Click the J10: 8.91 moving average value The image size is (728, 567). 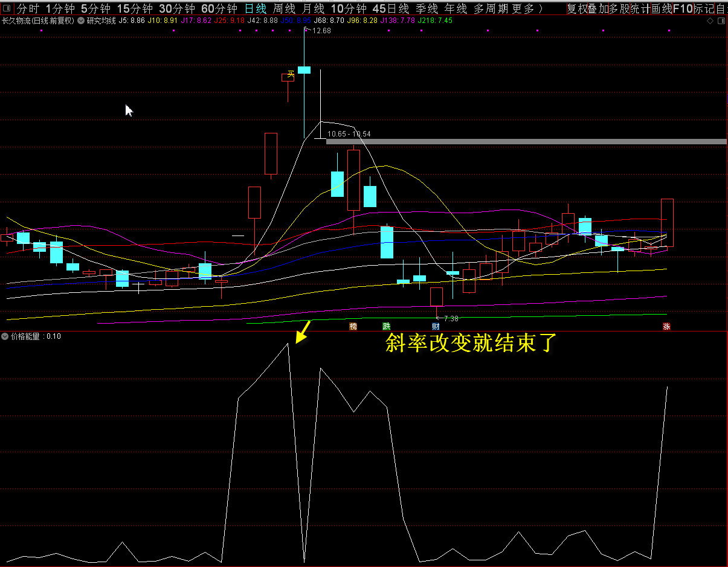click(163, 21)
